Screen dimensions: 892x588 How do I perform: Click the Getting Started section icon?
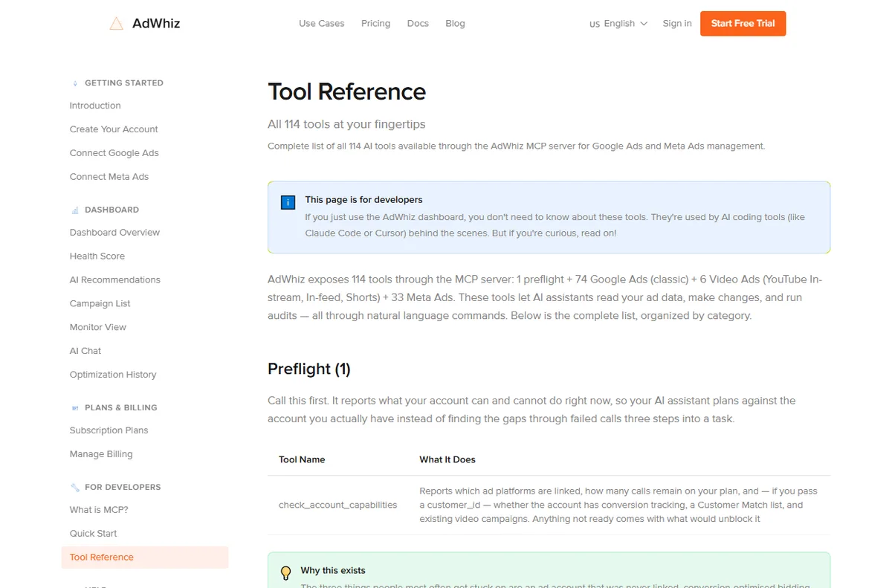[75, 83]
